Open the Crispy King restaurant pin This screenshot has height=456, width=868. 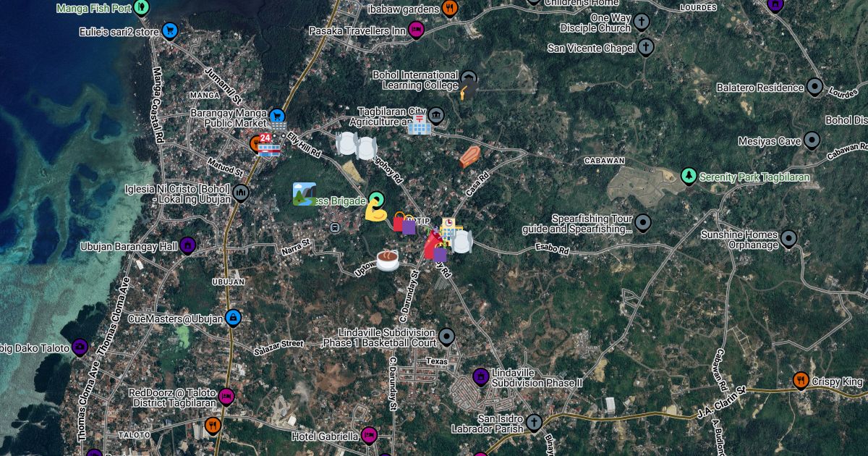click(x=800, y=380)
